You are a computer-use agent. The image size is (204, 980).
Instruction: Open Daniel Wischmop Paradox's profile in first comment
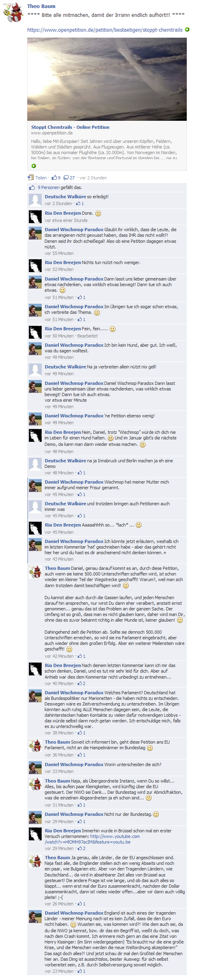pyautogui.click(x=74, y=230)
